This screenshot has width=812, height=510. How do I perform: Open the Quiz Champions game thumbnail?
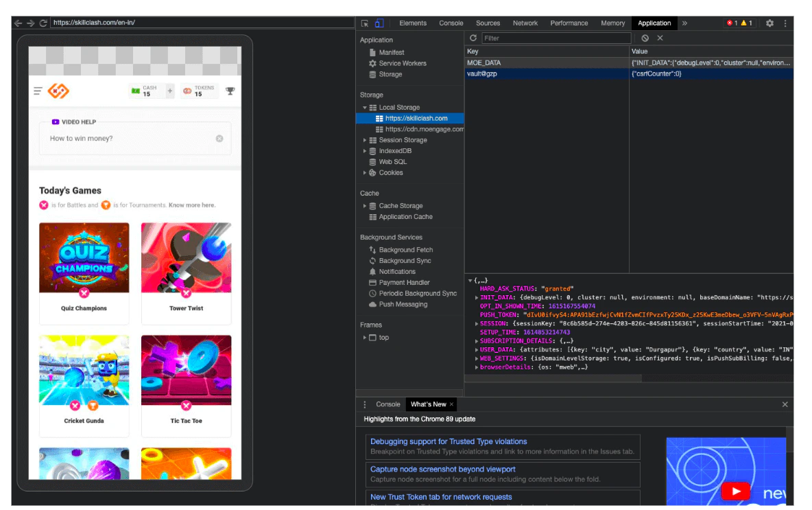click(x=84, y=258)
